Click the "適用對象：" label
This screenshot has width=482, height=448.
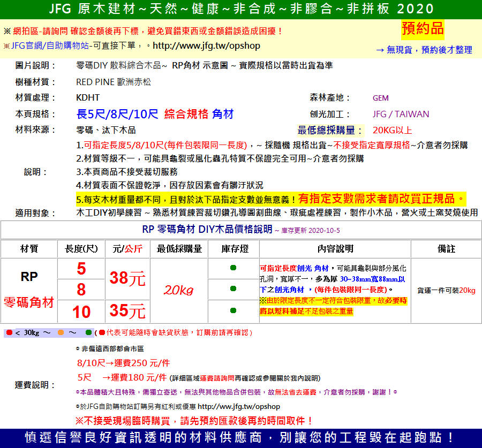(35, 213)
